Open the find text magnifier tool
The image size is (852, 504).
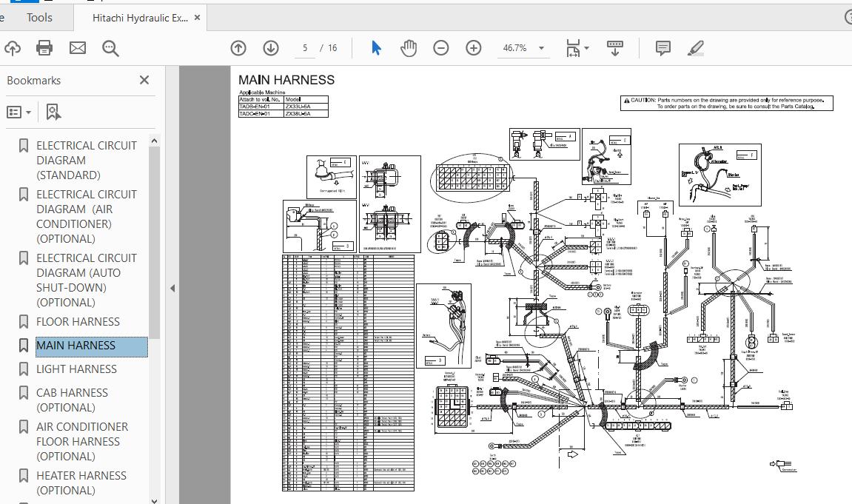[x=110, y=48]
